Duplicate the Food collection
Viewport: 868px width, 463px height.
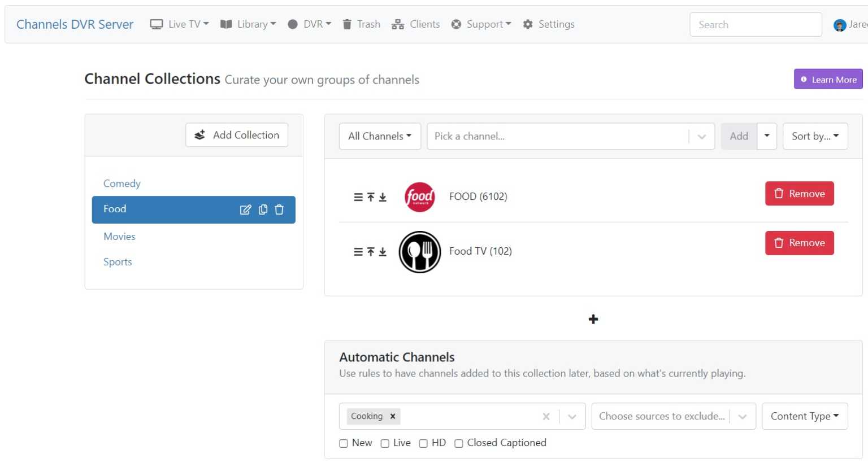point(263,209)
